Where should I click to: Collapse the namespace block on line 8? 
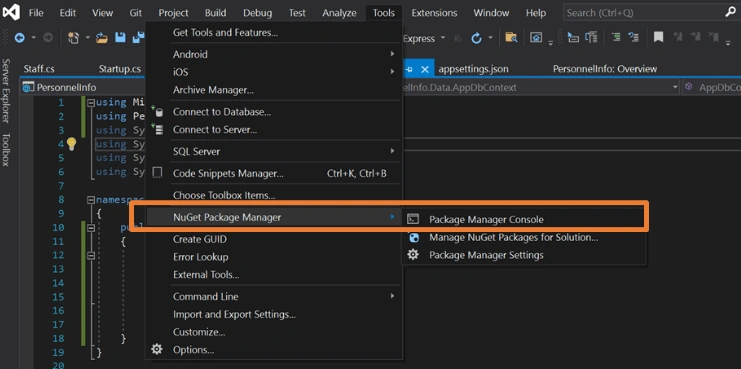[91, 199]
